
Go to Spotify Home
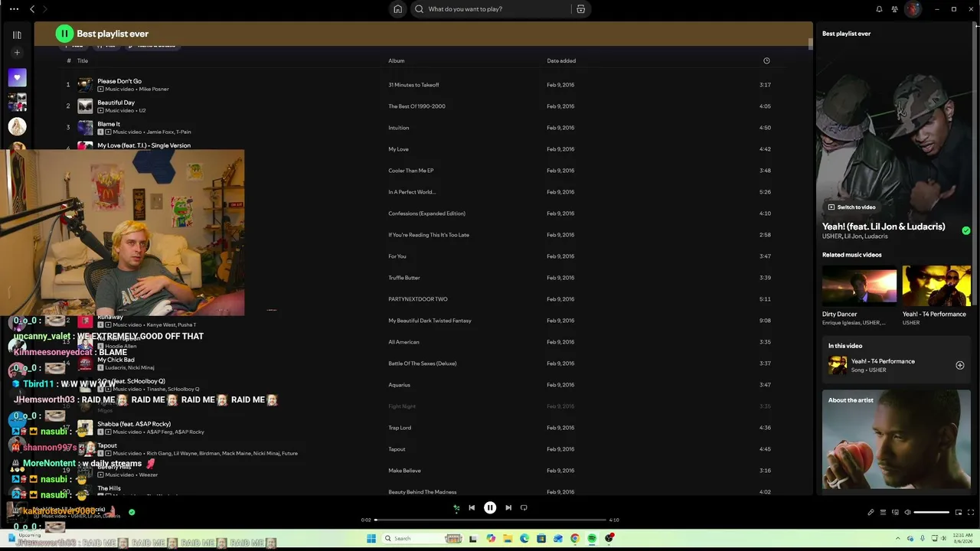coord(397,9)
